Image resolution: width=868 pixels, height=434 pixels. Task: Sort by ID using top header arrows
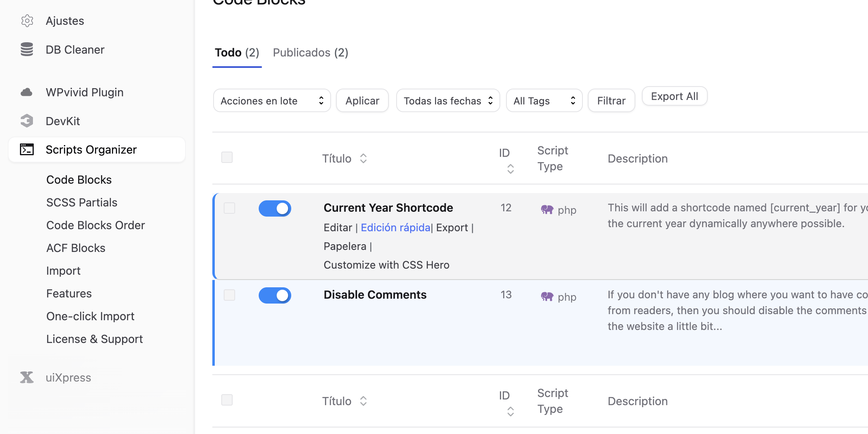[510, 169]
